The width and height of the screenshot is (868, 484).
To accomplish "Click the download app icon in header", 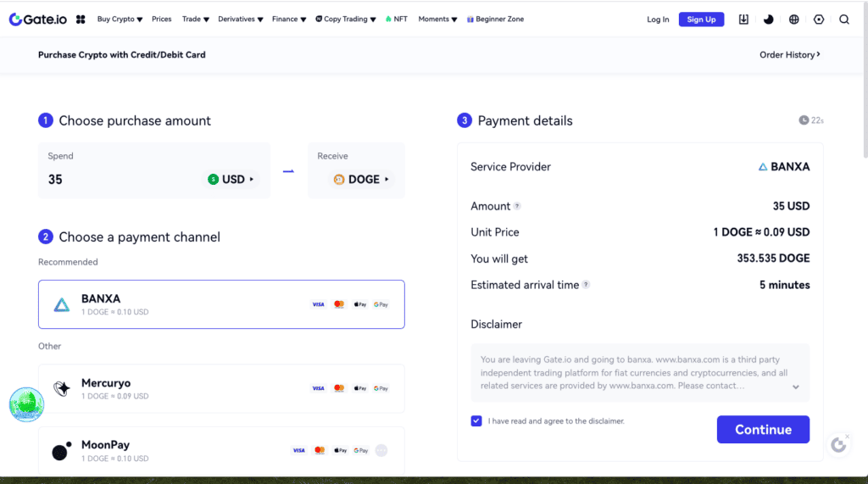I will click(743, 19).
